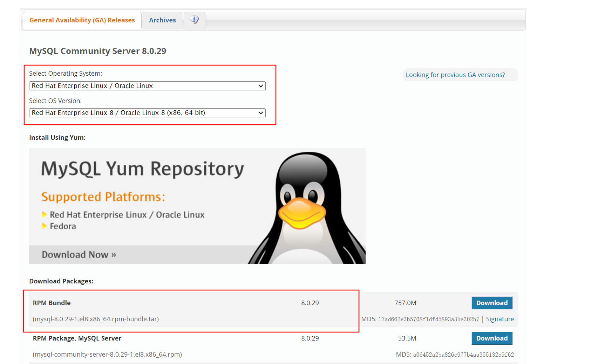The height and width of the screenshot is (364, 591).
Task: Click the 'RPM Package, MySQL Server' title
Action: (x=77, y=338)
